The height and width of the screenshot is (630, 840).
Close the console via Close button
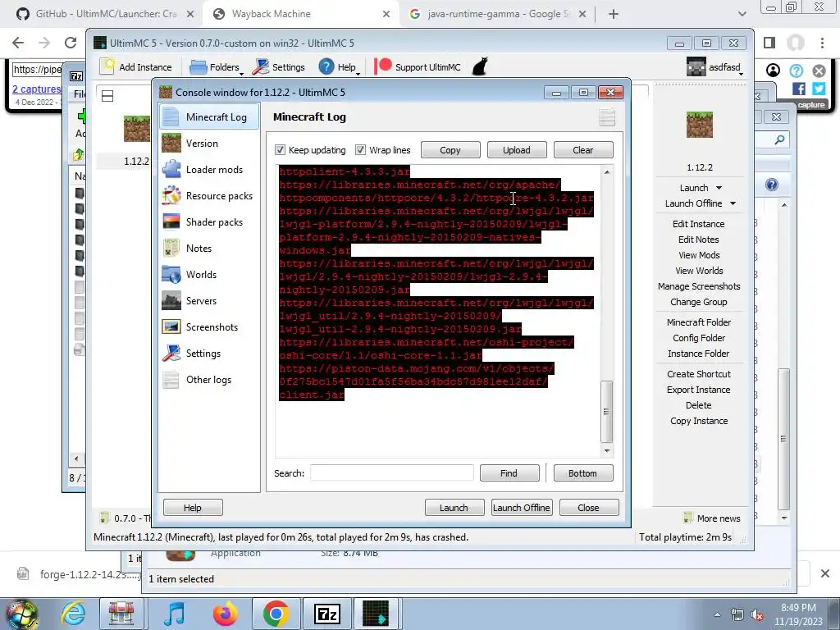click(589, 507)
